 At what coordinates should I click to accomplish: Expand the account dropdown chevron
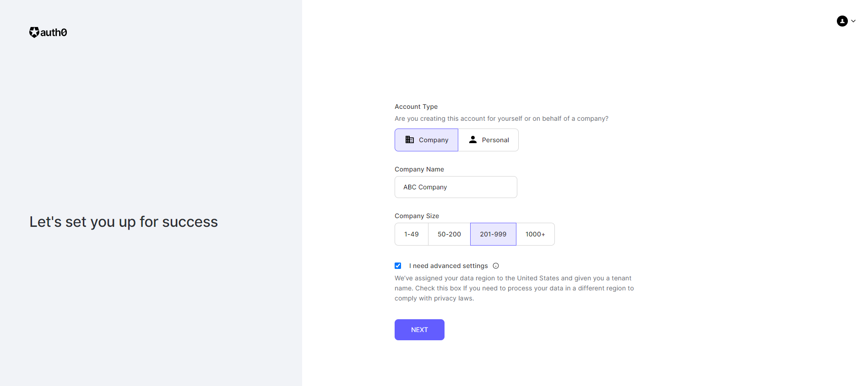pyautogui.click(x=853, y=21)
